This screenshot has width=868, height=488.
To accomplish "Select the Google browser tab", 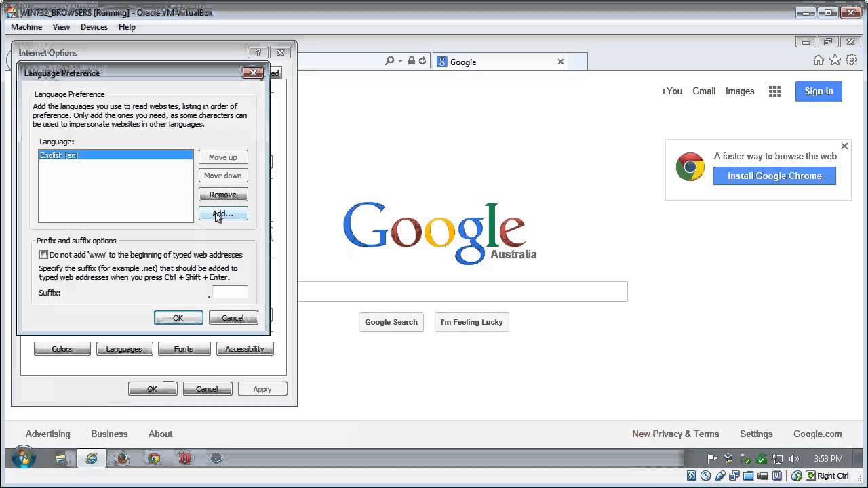I will (x=500, y=62).
